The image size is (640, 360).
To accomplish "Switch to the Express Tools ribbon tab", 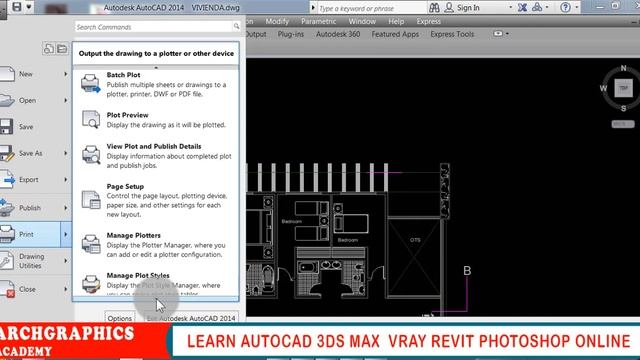I will coord(452,34).
